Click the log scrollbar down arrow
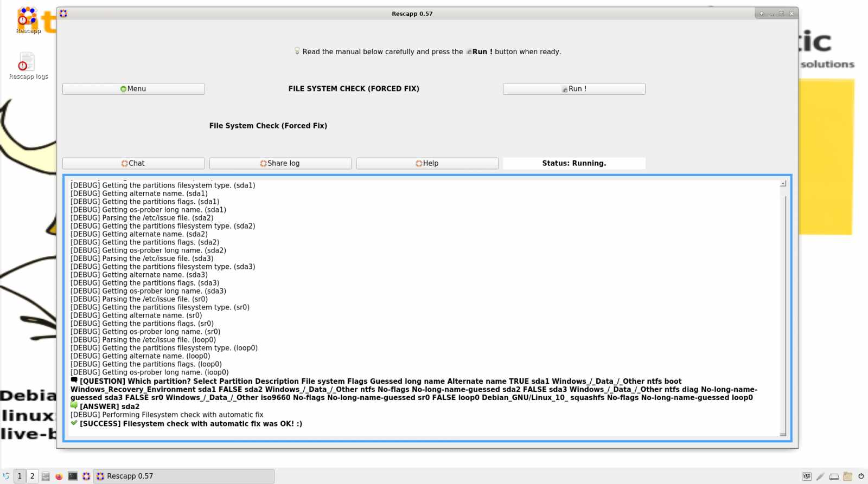 pyautogui.click(x=783, y=434)
